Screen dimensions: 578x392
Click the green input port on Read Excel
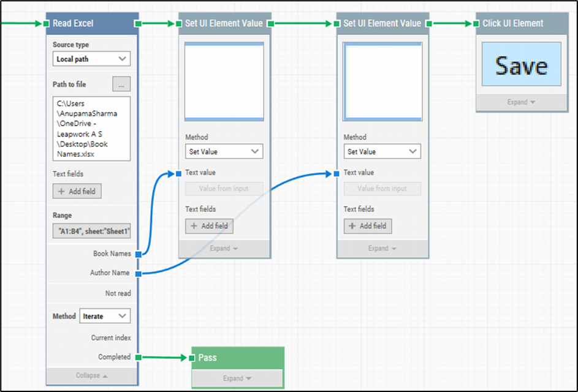click(45, 23)
